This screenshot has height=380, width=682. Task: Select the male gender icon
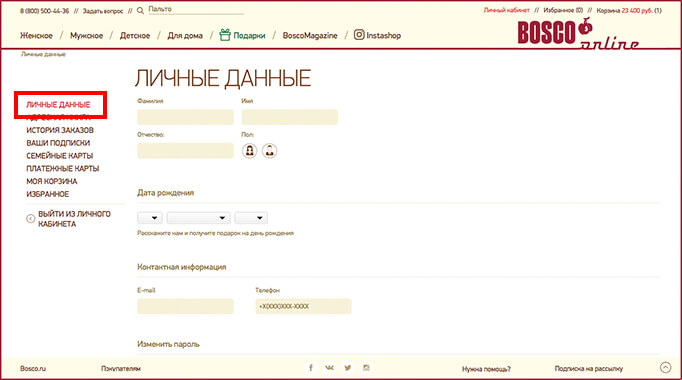pos(270,151)
